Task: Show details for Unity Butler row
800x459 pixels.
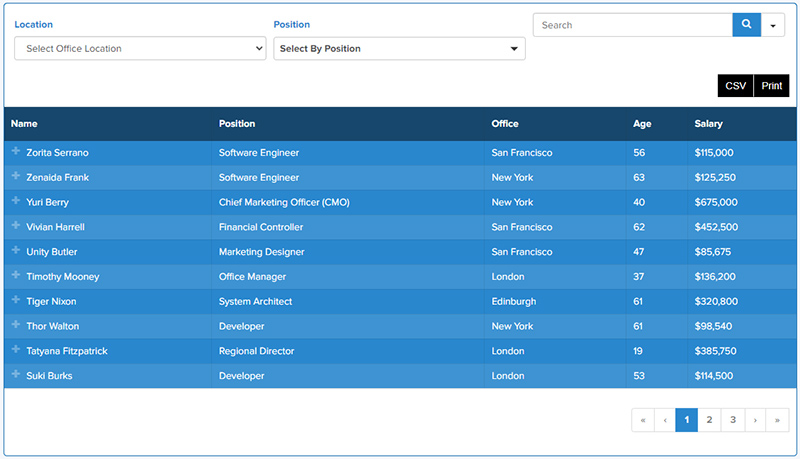Action: (16, 251)
